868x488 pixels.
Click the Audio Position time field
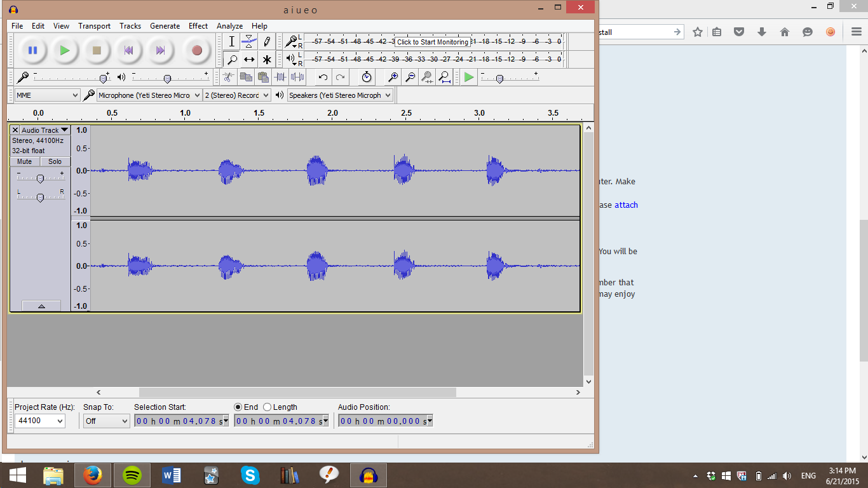coord(385,421)
